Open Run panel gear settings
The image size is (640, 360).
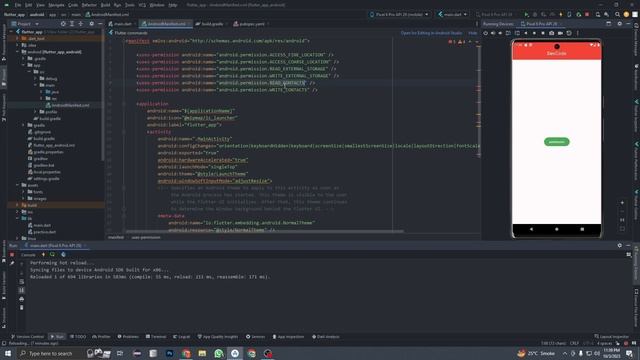[x=620, y=245]
